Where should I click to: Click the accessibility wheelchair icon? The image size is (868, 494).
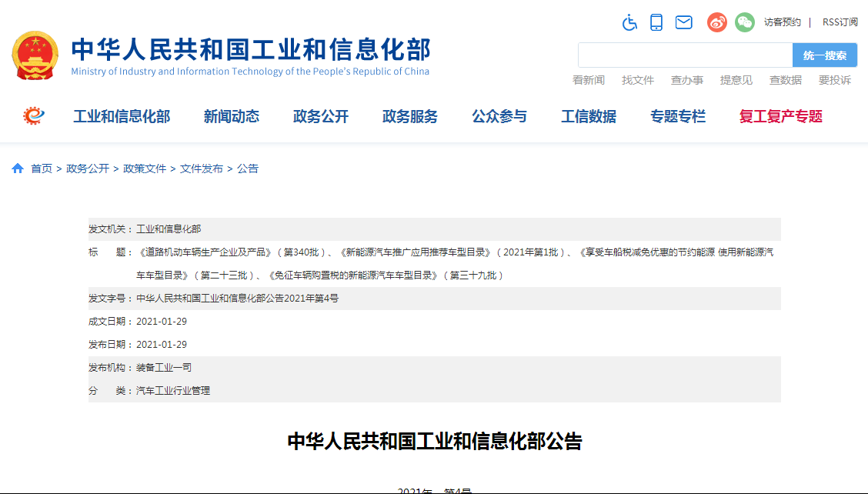click(629, 22)
